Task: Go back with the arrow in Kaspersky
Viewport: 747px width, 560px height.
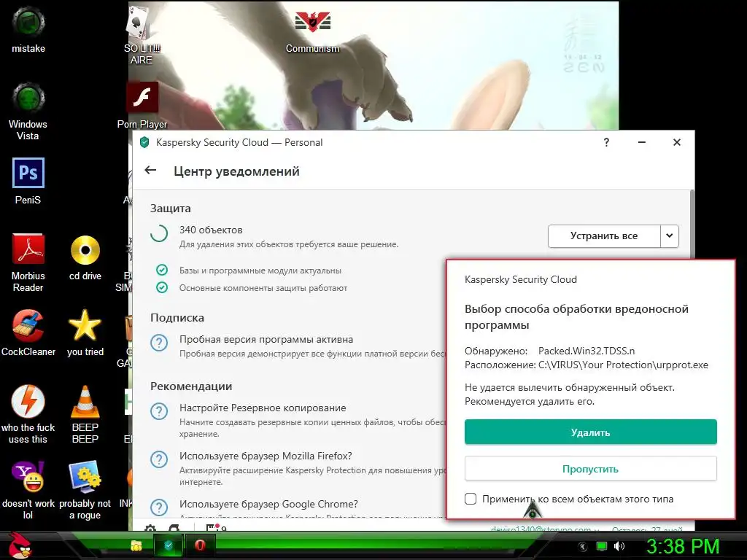Action: coord(150,170)
